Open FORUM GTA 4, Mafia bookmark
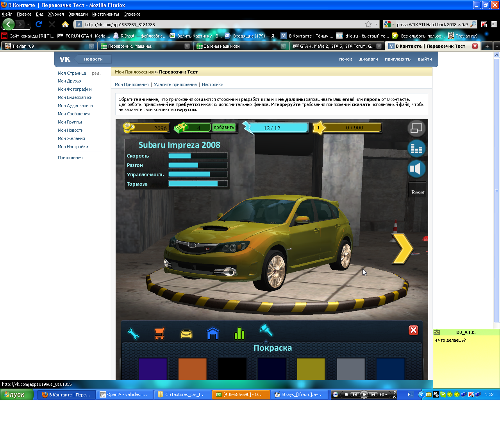Screen dimensions: 500x448 coord(83,36)
